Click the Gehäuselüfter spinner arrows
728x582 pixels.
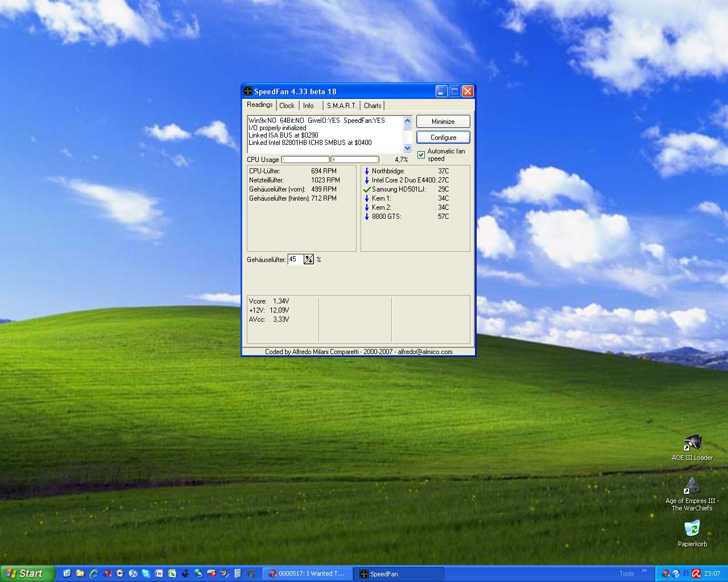309,259
